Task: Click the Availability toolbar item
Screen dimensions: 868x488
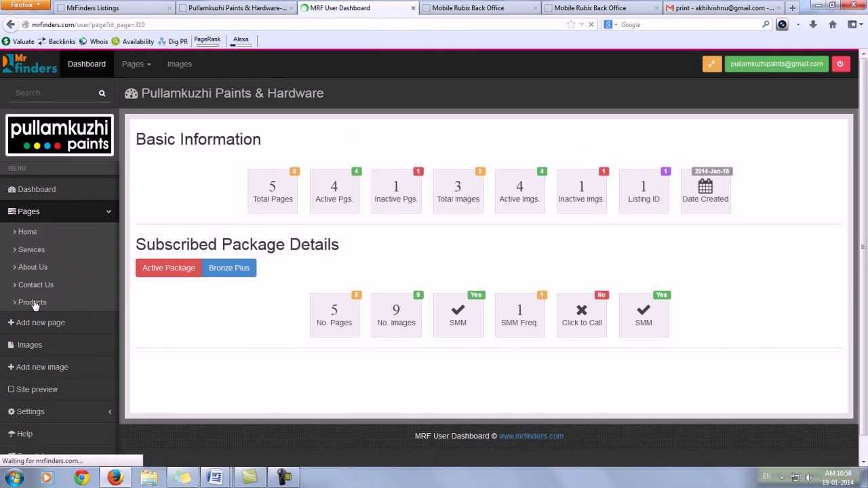Action: click(x=133, y=41)
